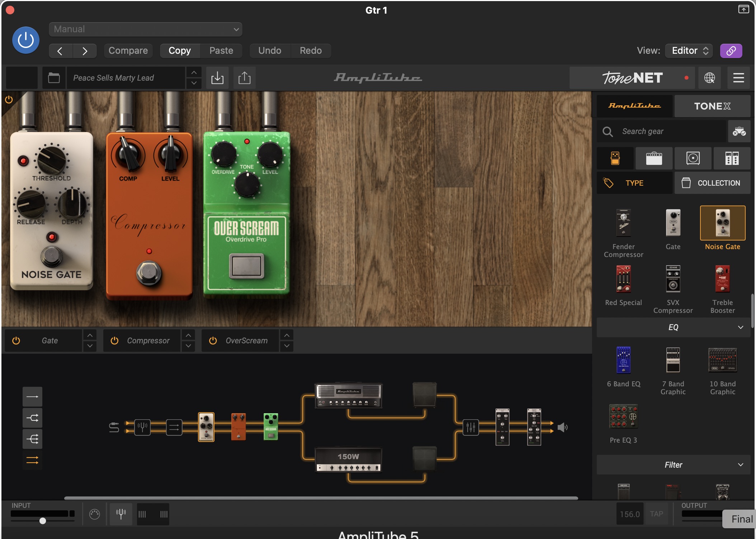Select the Noise Gate gear thumbnail
This screenshot has height=539, width=756.
pyautogui.click(x=723, y=223)
